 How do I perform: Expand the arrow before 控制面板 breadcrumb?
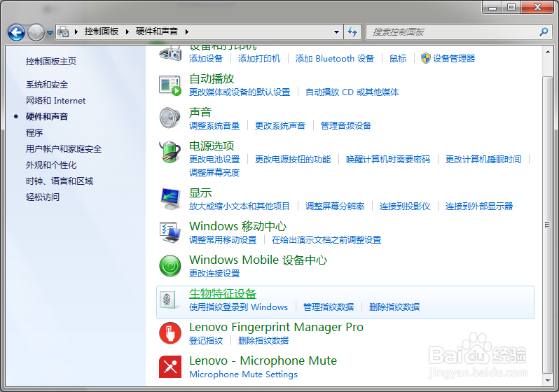click(x=76, y=31)
